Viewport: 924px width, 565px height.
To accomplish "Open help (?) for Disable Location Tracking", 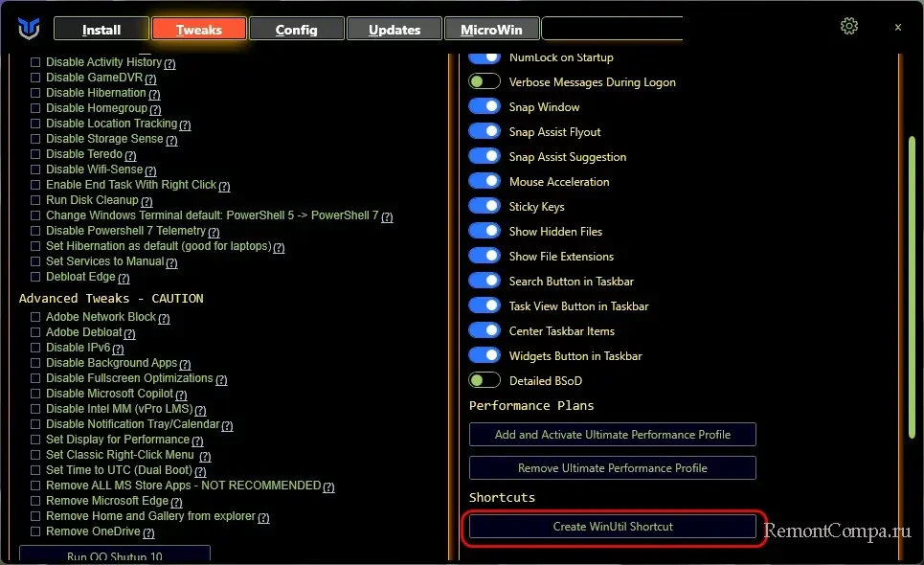I will point(185,124).
